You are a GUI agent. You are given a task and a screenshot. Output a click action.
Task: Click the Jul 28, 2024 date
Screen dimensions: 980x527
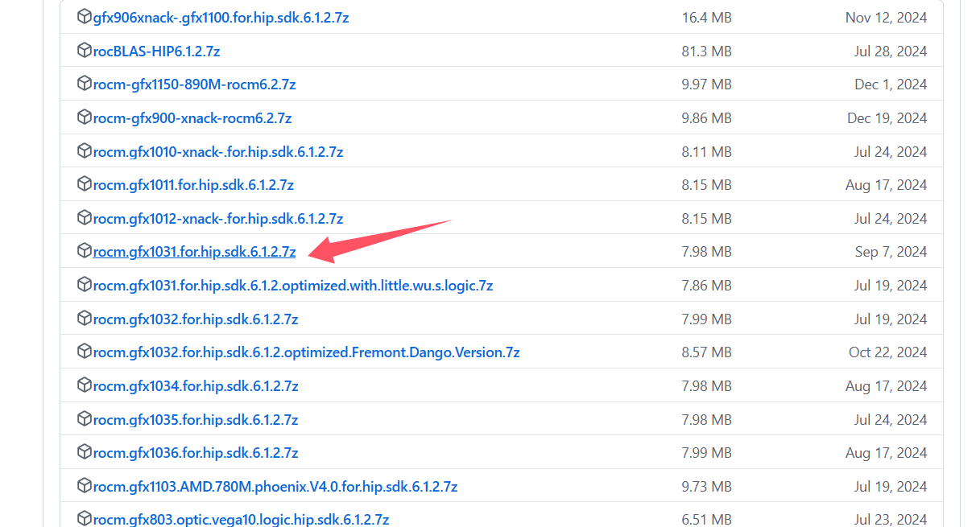pos(891,51)
